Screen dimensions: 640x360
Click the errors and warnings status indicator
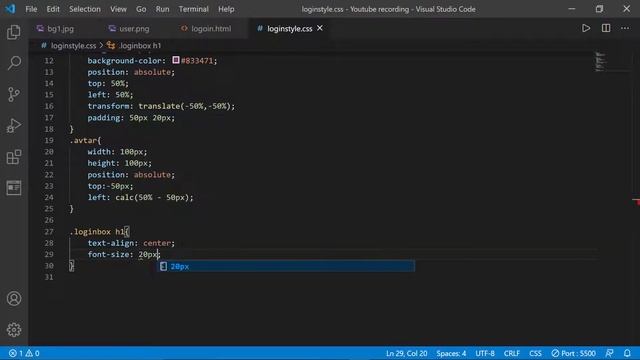click(24, 353)
